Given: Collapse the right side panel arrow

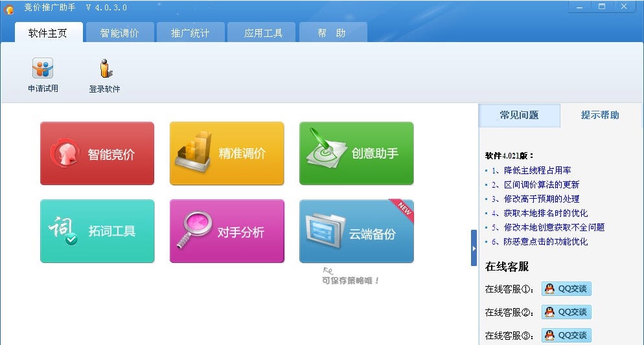Looking at the screenshot, I should (474, 248).
